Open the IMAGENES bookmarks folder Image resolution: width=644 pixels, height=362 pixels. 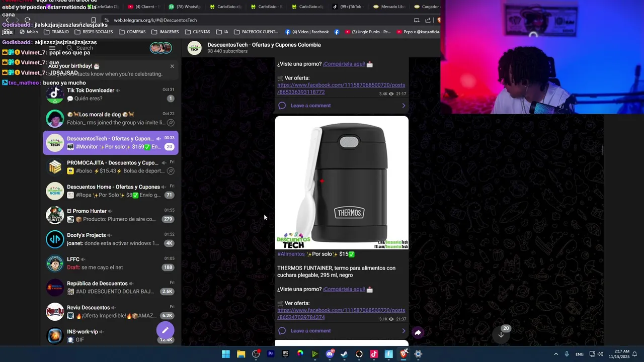165,32
